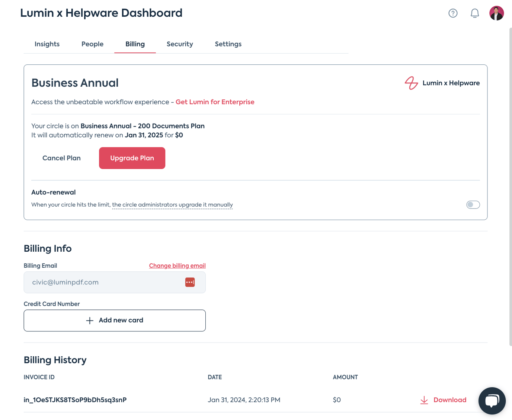Open the help question mark icon
The image size is (512, 420).
453,13
